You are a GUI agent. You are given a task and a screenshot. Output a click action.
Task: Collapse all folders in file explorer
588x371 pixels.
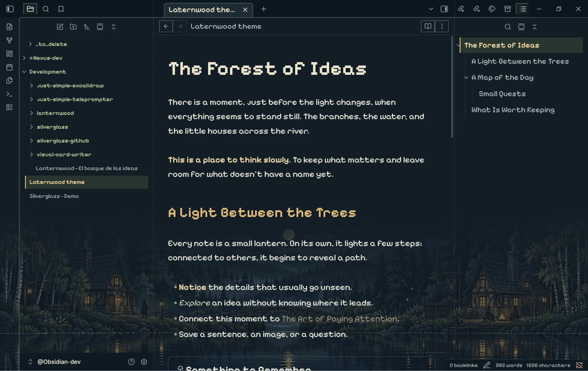(x=113, y=27)
